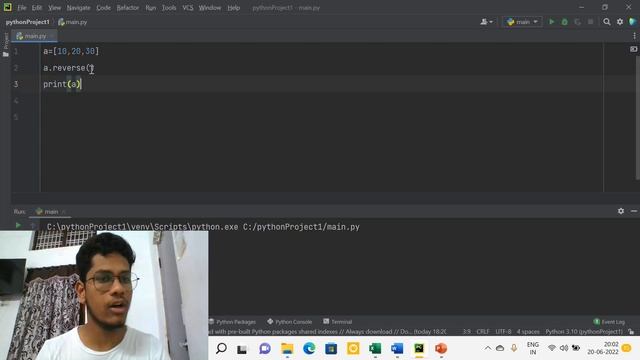This screenshot has width=640, height=360.
Task: Toggle reader mode icon in editor corner
Action: tap(633, 49)
